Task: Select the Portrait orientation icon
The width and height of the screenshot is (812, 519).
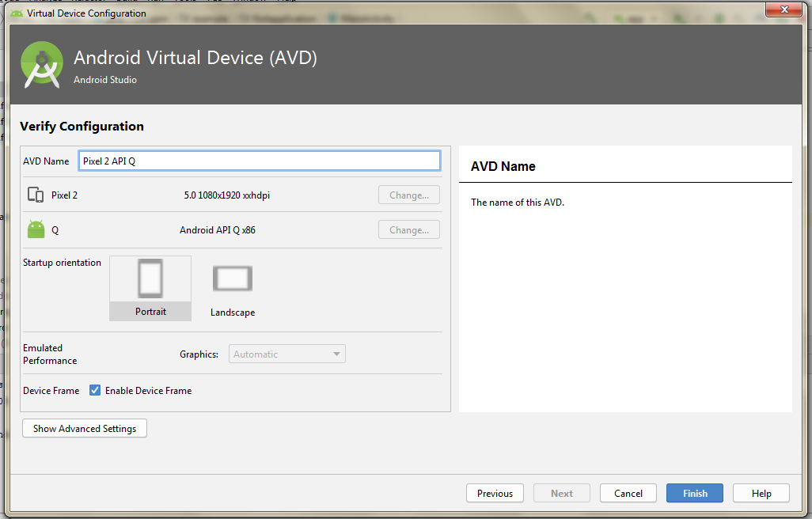Action: coord(150,280)
